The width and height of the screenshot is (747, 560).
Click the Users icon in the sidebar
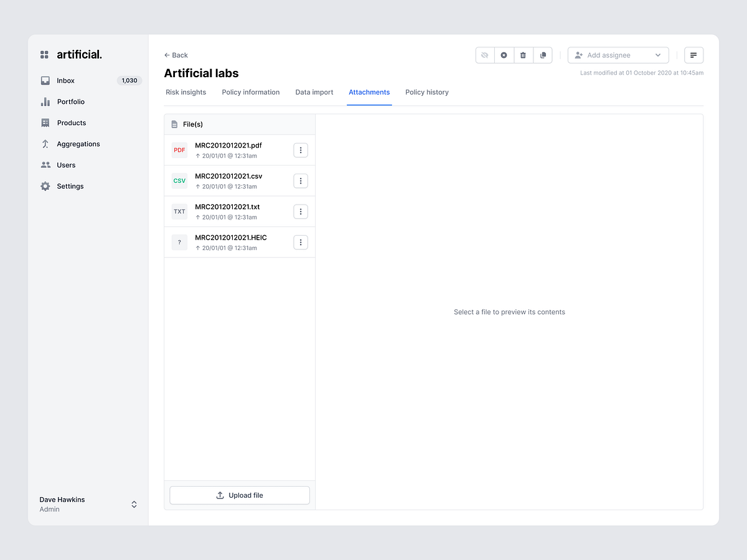[x=45, y=165]
